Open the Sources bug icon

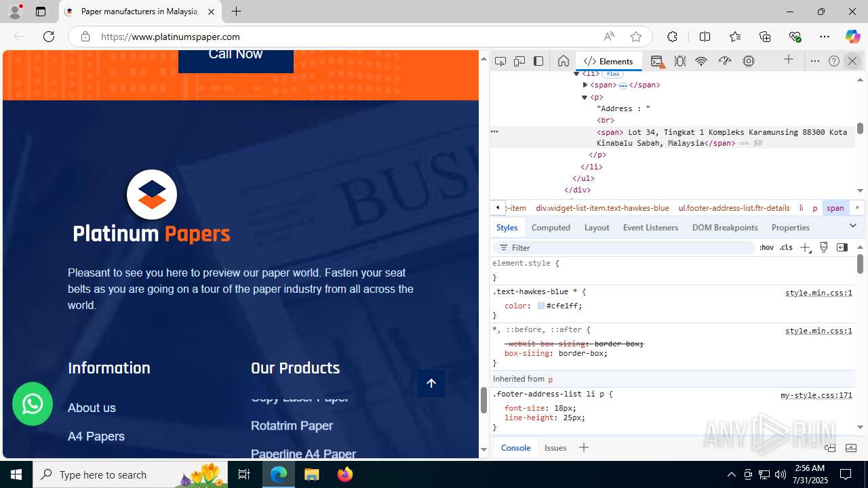[680, 61]
